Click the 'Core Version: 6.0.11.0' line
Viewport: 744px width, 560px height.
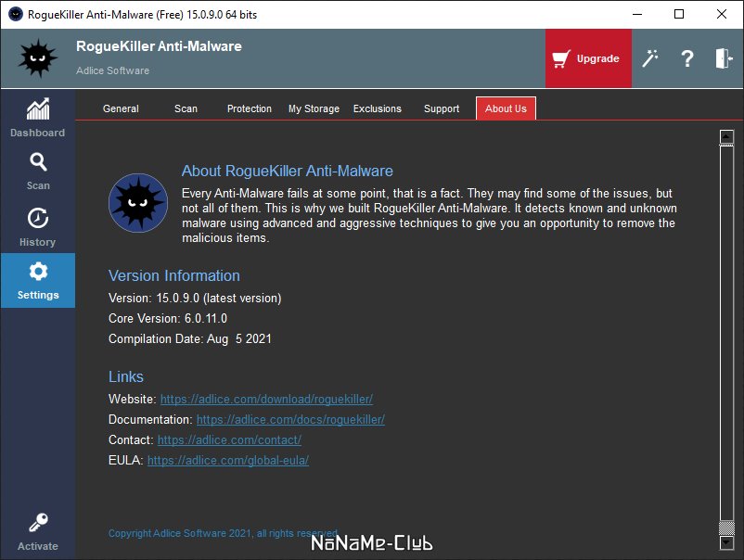168,319
